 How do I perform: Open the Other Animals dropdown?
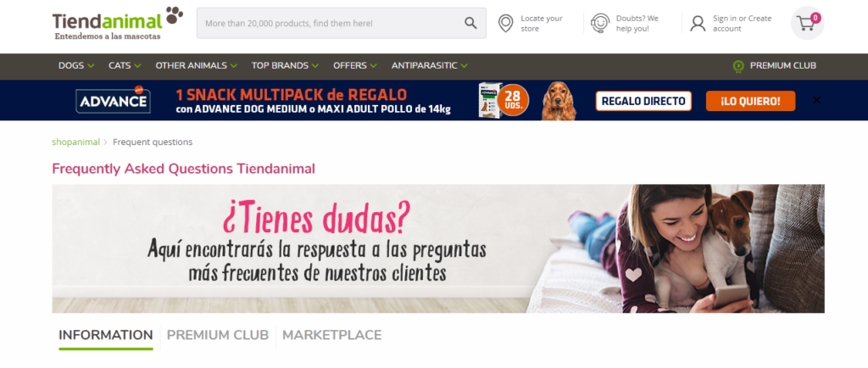[196, 65]
